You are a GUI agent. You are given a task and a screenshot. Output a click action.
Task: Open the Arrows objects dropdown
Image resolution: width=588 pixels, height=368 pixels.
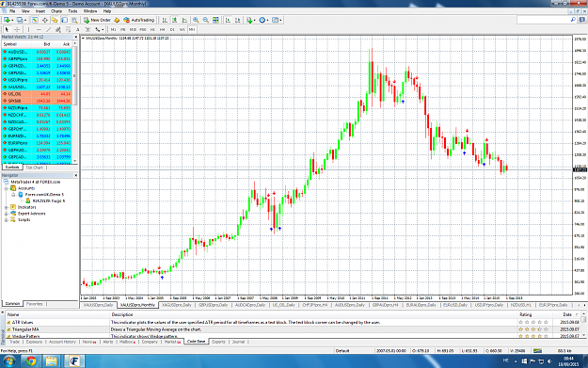click(99, 29)
